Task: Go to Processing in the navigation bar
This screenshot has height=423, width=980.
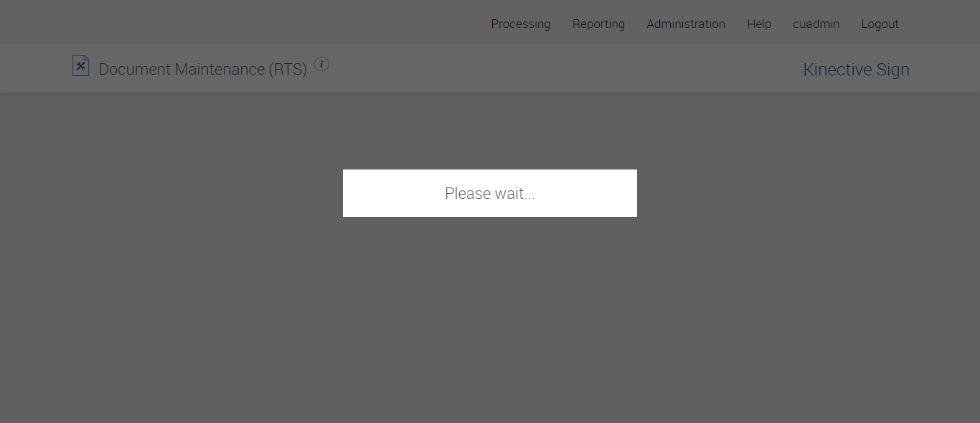Action: tap(521, 24)
